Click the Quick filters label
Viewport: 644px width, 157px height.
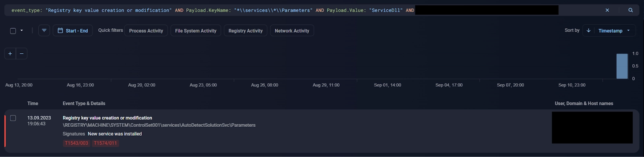coord(111,30)
